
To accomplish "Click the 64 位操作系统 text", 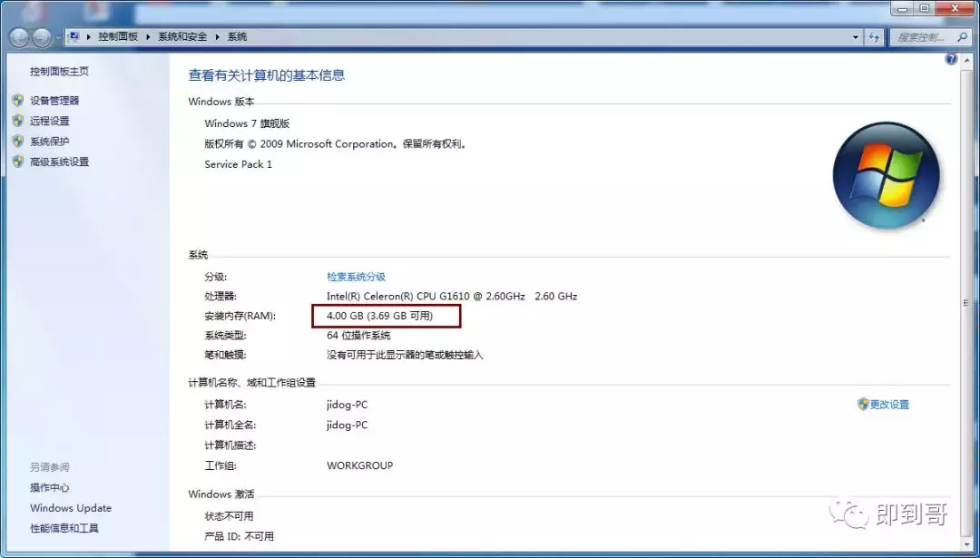I will tap(358, 336).
